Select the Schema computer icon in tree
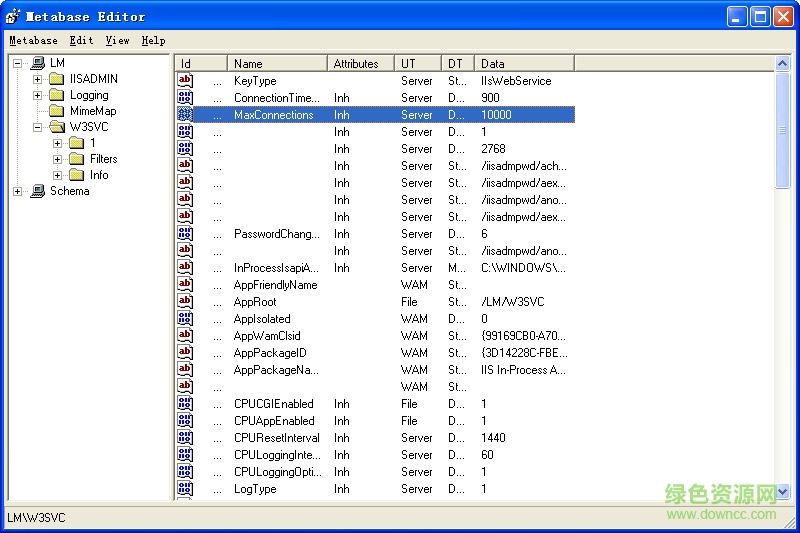This screenshot has width=800, height=533. [x=38, y=191]
